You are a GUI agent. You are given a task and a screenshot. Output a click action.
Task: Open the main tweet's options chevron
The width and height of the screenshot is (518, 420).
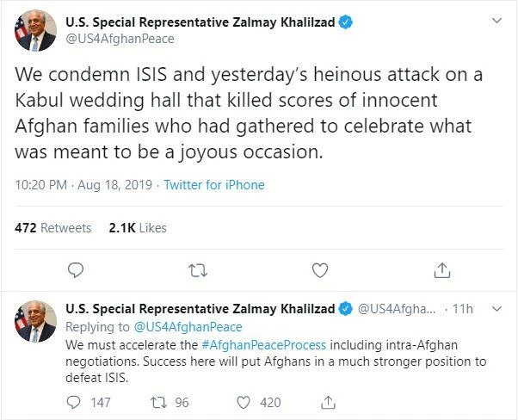(x=496, y=19)
